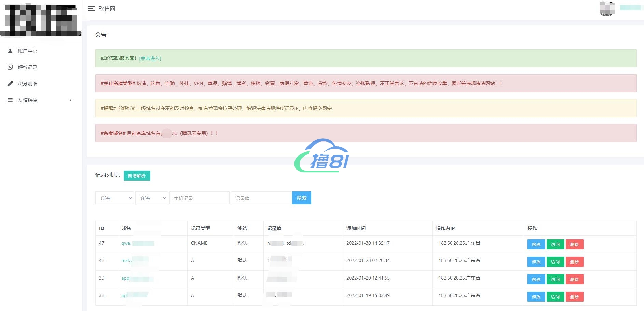Click 修改 for record ID 47
644x311 pixels.
click(x=536, y=245)
